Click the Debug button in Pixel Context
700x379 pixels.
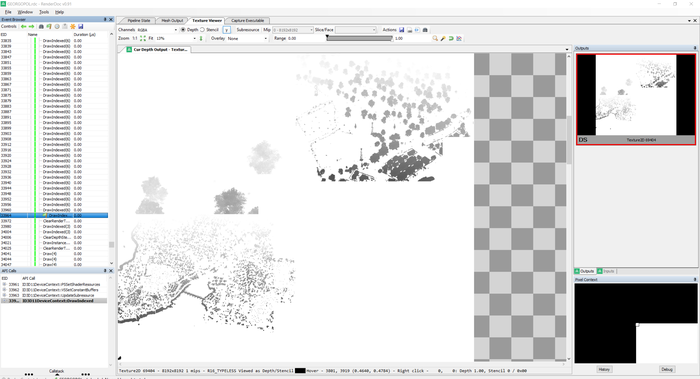tap(667, 369)
